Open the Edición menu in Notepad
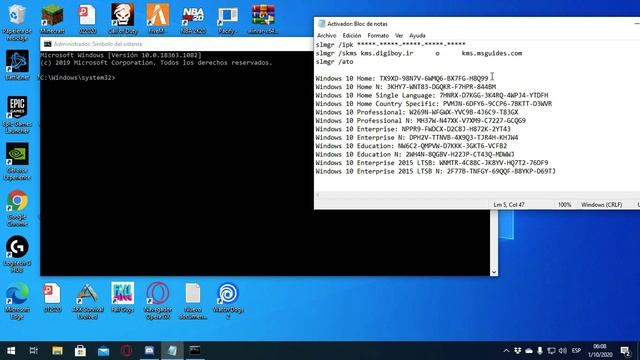 pos(351,36)
